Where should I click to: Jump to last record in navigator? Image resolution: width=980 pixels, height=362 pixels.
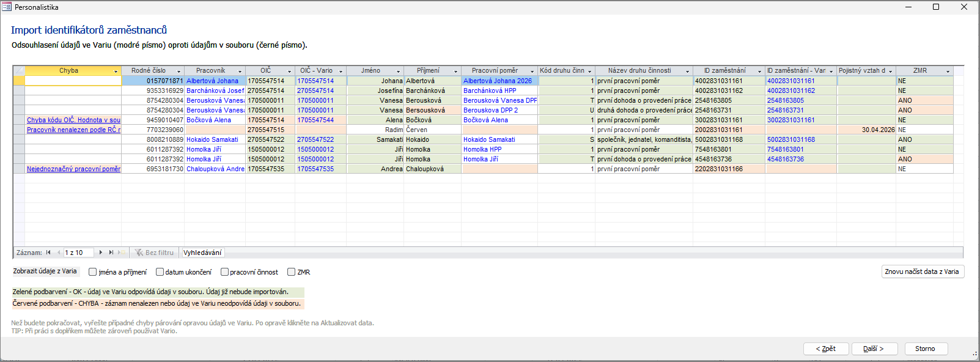pyautogui.click(x=111, y=253)
